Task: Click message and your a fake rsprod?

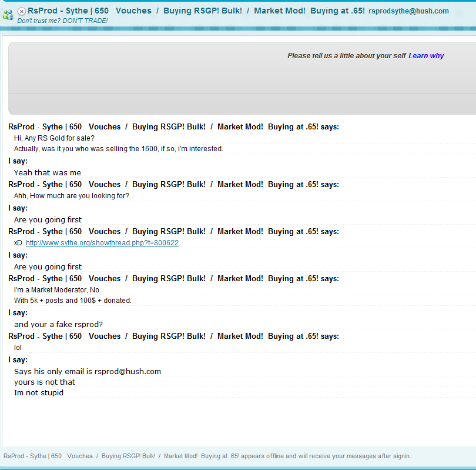Action: (x=58, y=325)
